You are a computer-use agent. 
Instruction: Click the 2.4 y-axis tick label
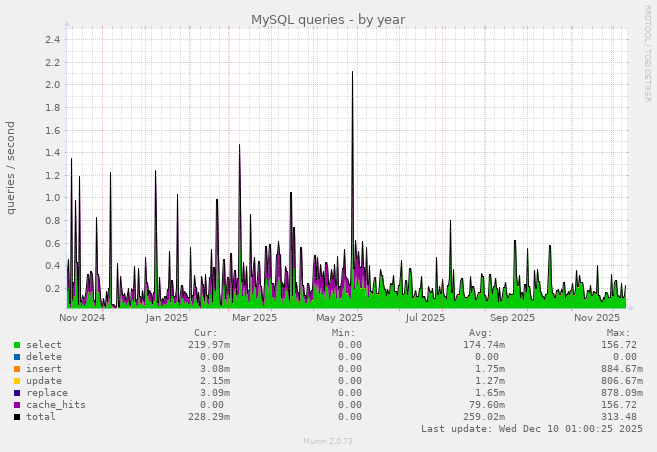pos(53,40)
